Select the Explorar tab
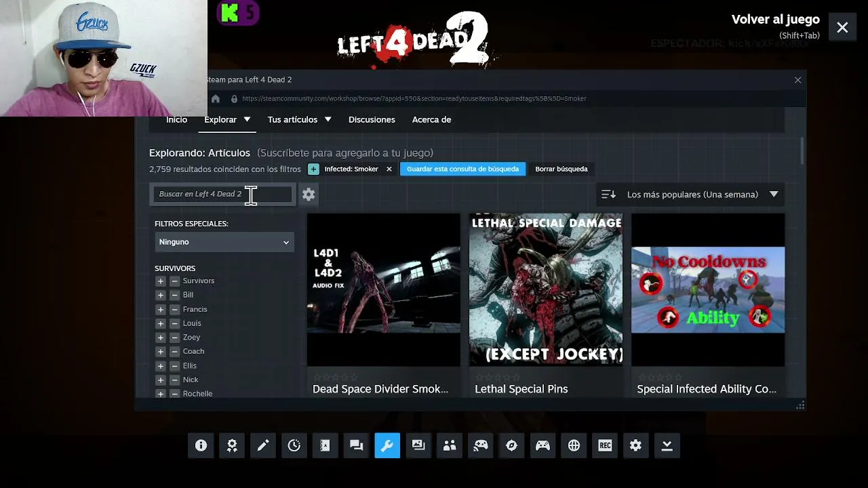Screen dimensions: 868x488 click(x=220, y=120)
